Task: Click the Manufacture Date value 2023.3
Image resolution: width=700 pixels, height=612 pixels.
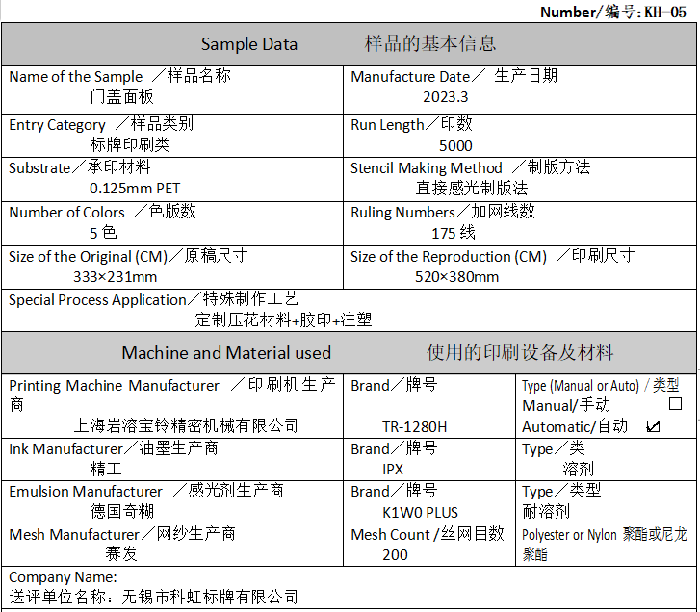Action: click(445, 96)
